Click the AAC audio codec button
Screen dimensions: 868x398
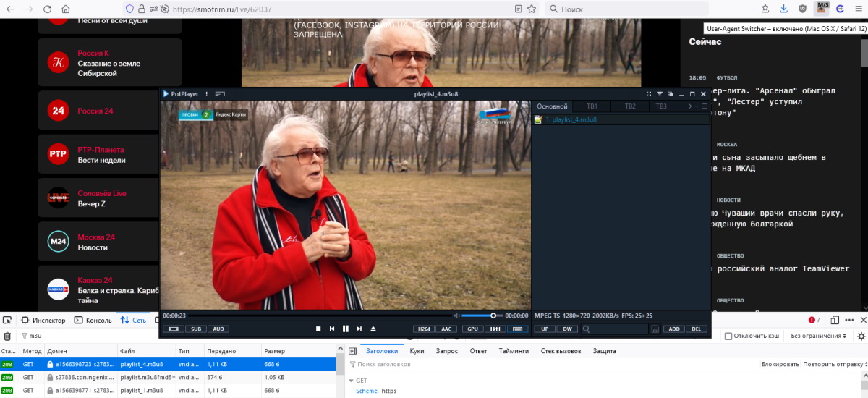click(447, 329)
